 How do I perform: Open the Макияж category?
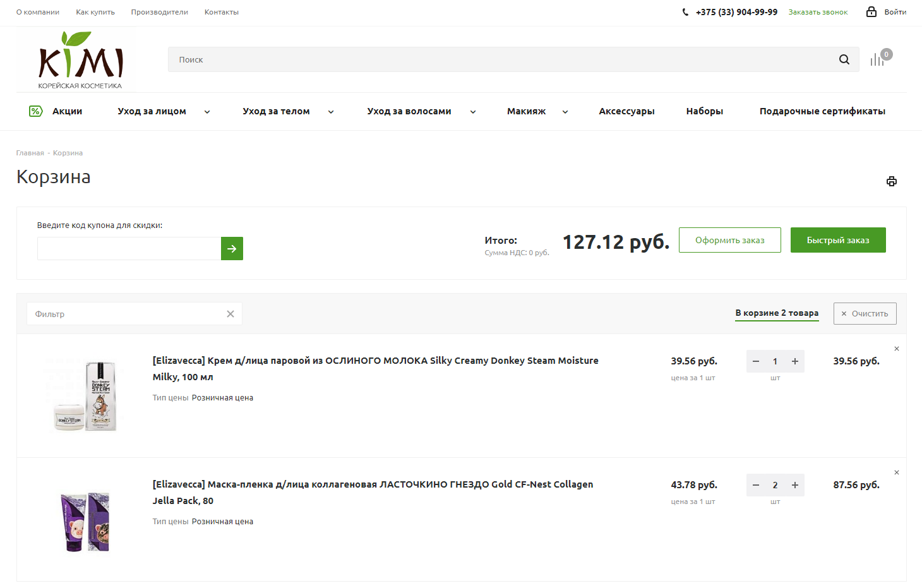pos(526,111)
